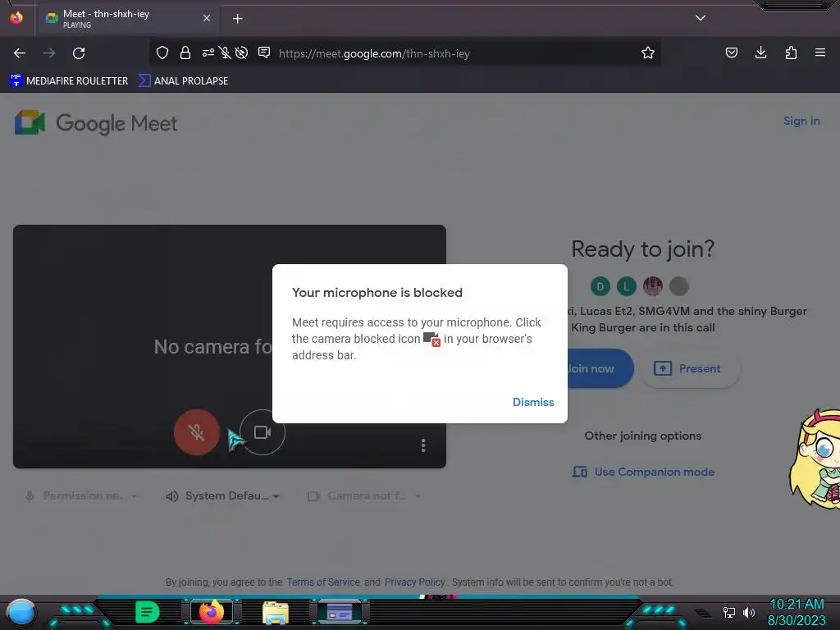
Task: Click the network tray icon
Action: click(x=729, y=612)
